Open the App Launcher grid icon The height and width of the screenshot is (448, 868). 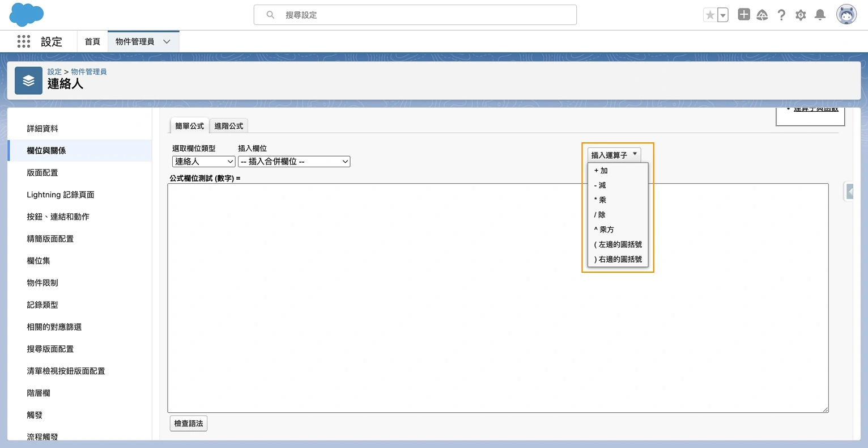(23, 41)
